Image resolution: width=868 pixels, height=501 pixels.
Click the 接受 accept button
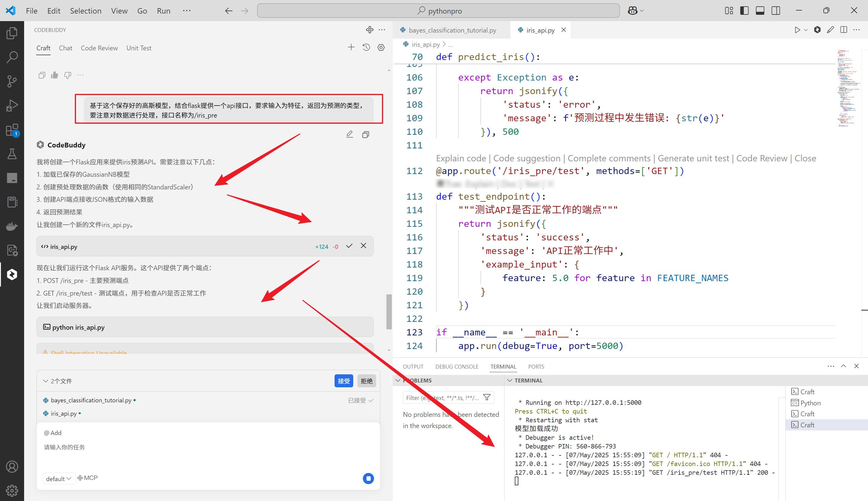point(343,381)
